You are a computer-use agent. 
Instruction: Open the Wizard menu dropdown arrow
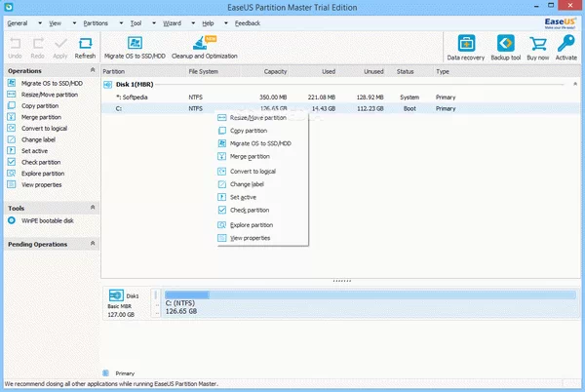pos(193,23)
